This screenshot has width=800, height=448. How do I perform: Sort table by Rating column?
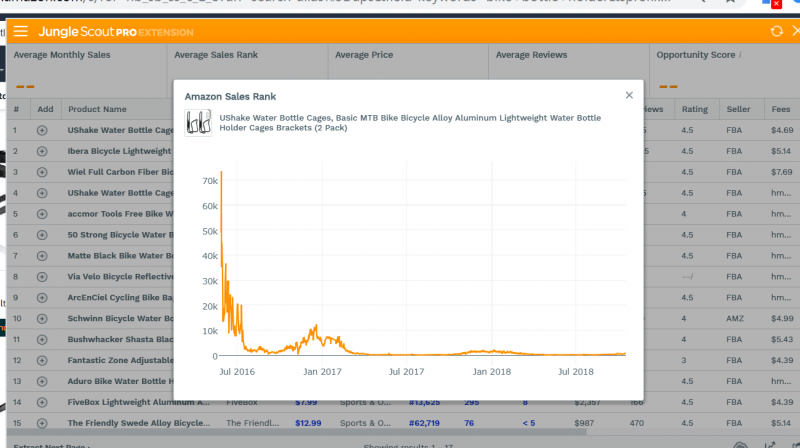(694, 109)
